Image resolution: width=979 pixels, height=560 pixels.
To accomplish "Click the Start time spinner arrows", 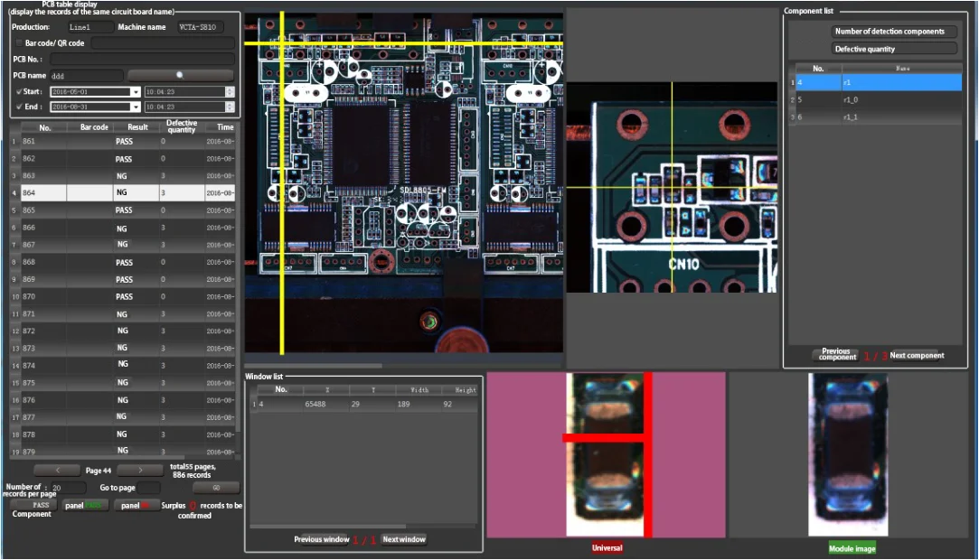I will click(230, 91).
